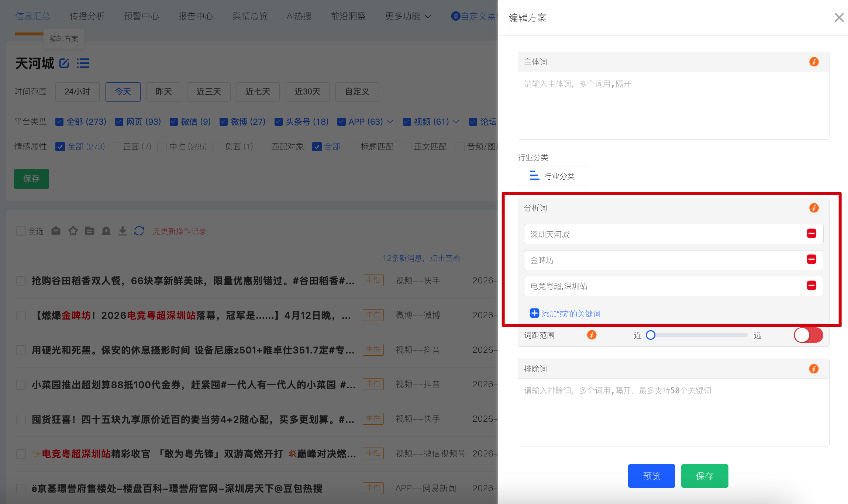Open the 信息汇总 tab
The width and height of the screenshot is (848, 504).
32,16
